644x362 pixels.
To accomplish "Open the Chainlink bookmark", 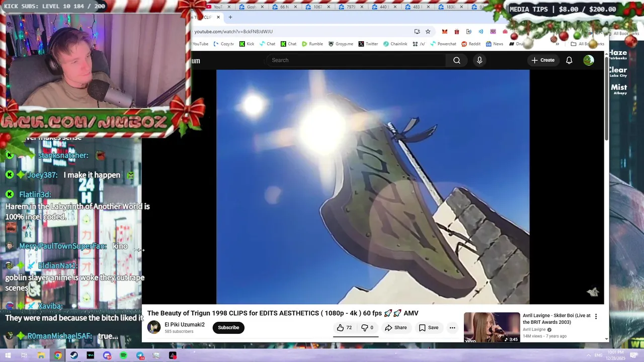I will (x=395, y=44).
